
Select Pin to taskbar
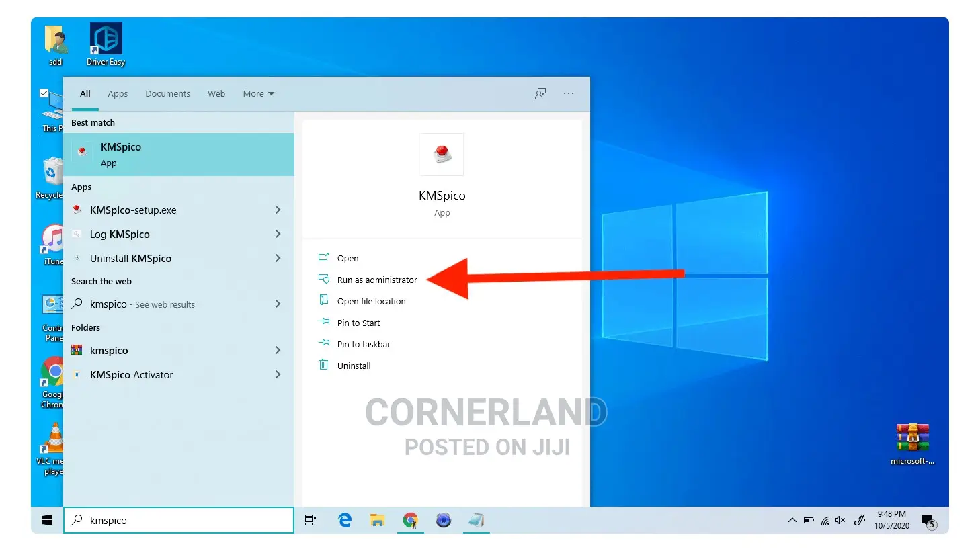pos(364,344)
